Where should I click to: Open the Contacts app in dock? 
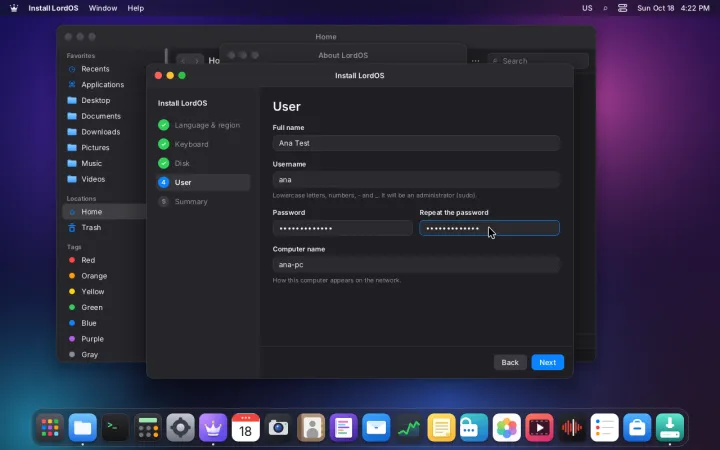tap(311, 428)
